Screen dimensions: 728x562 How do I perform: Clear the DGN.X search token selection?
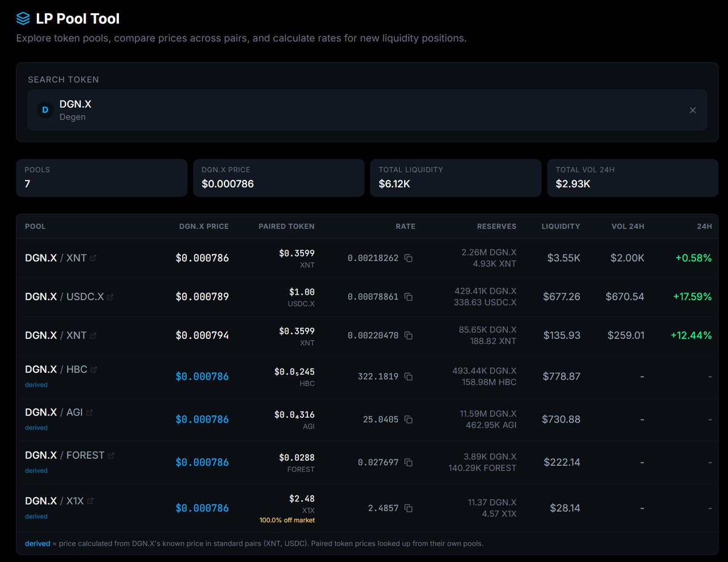pos(693,110)
